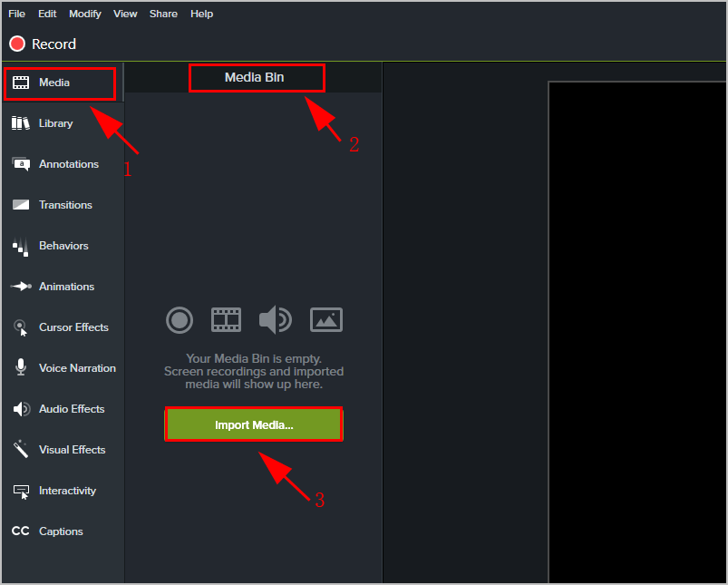728x585 pixels.
Task: Open the Visual Effects panel
Action: (x=72, y=450)
